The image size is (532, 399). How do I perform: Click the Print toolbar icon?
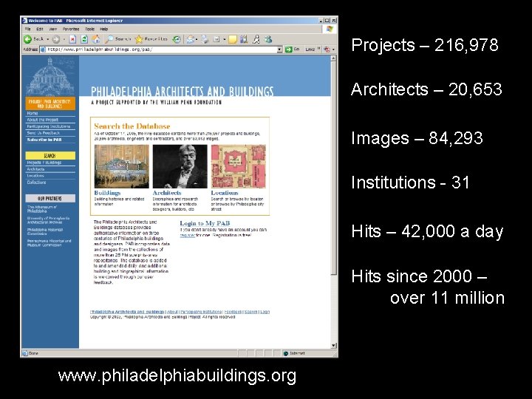[x=205, y=39]
